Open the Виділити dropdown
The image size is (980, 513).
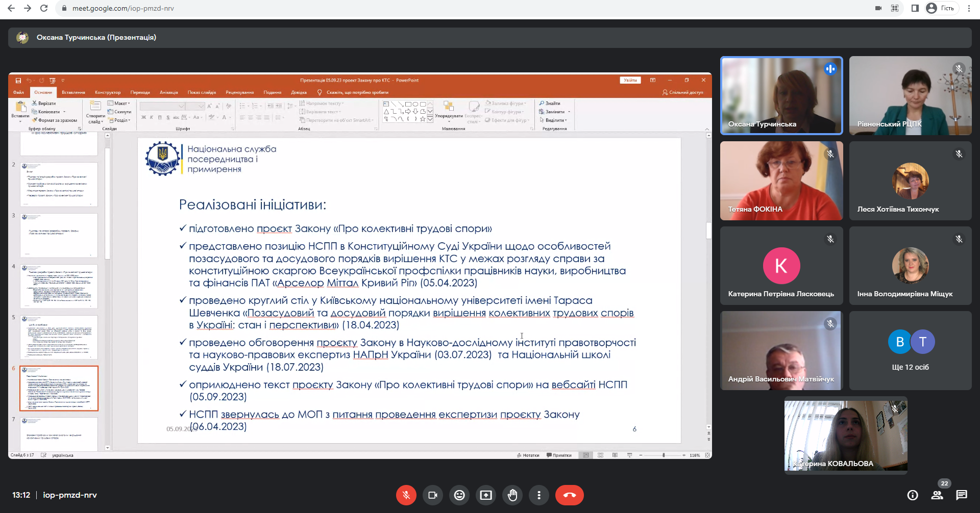[x=553, y=120]
